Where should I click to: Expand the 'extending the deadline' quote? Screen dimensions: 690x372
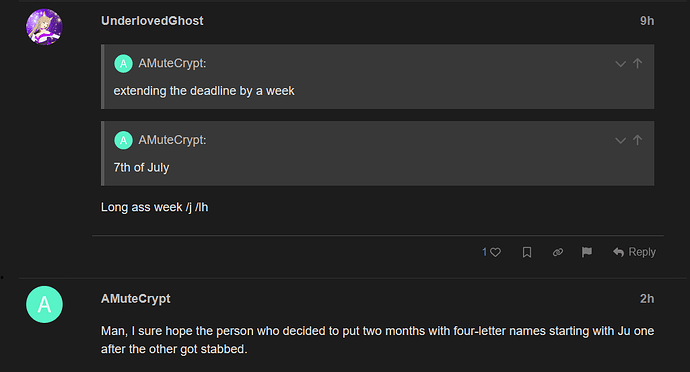tap(620, 64)
